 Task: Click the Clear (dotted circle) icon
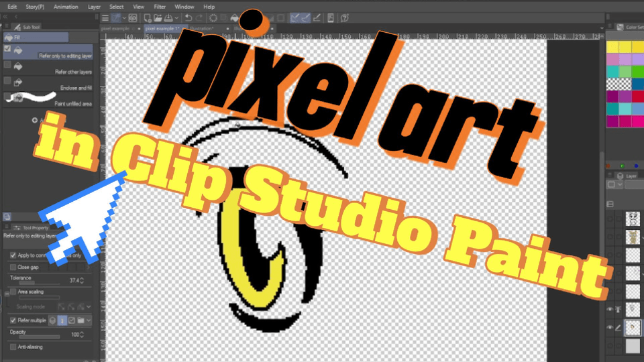click(x=213, y=18)
